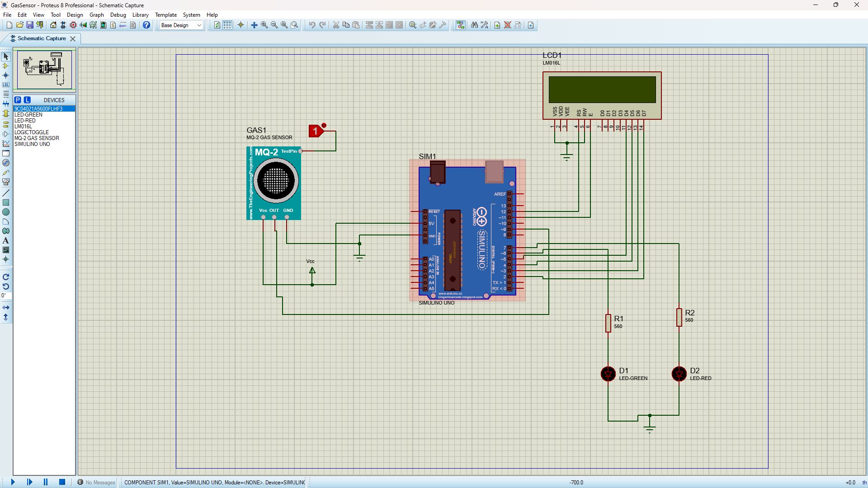The image size is (868, 488).
Task: Select the Buses Mode tool
Action: click(6, 104)
